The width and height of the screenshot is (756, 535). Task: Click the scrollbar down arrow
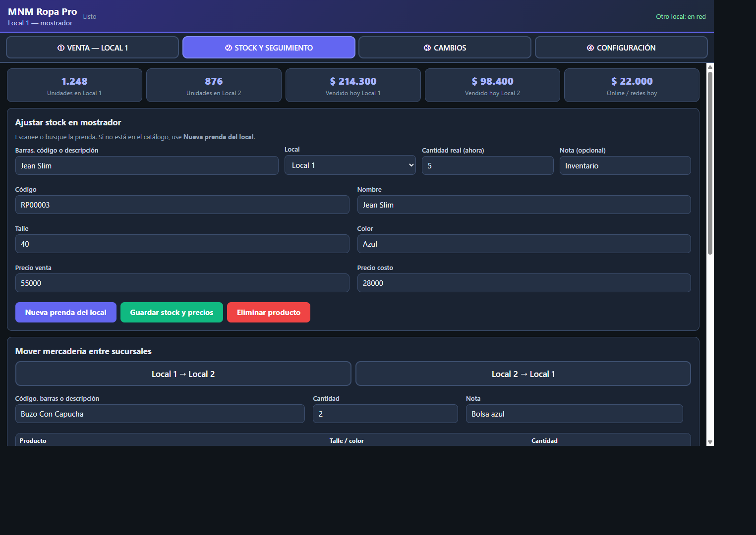pos(710,442)
